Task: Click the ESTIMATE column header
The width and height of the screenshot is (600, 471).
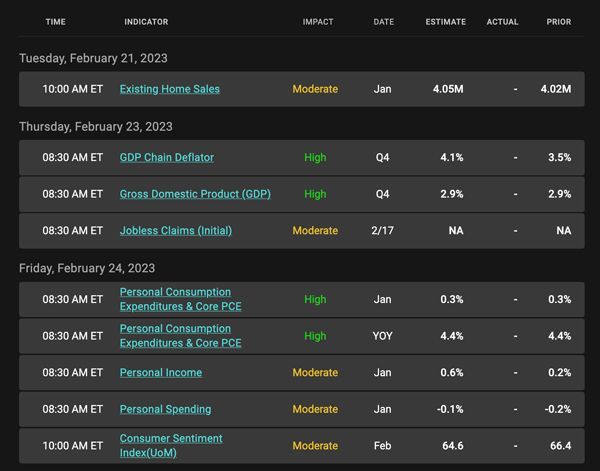Action: tap(446, 22)
